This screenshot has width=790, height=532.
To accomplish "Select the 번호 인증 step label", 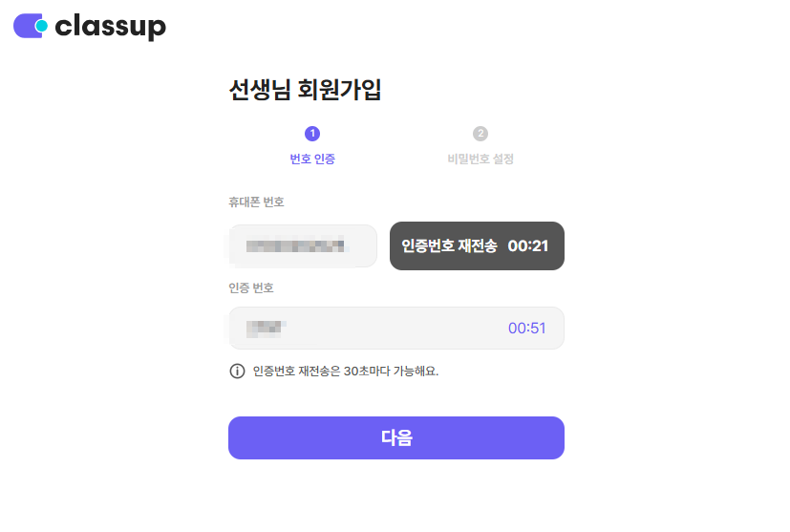I will pos(312,159).
